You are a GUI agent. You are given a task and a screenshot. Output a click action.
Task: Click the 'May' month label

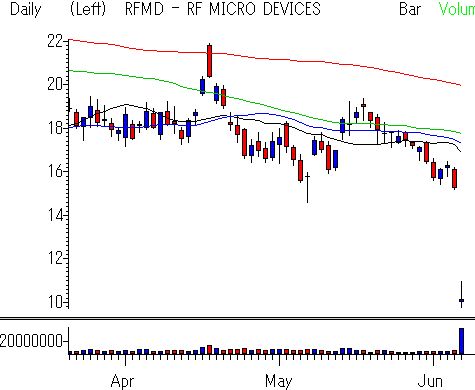click(x=278, y=381)
